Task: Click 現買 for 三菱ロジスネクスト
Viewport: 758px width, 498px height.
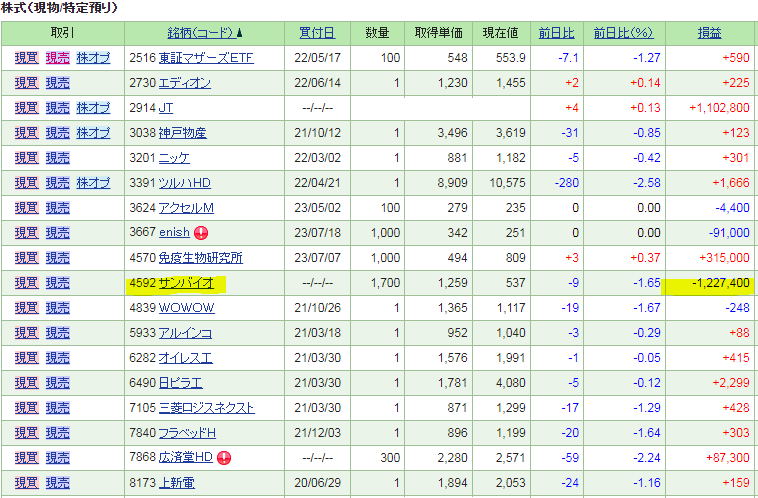Action: pos(27,408)
